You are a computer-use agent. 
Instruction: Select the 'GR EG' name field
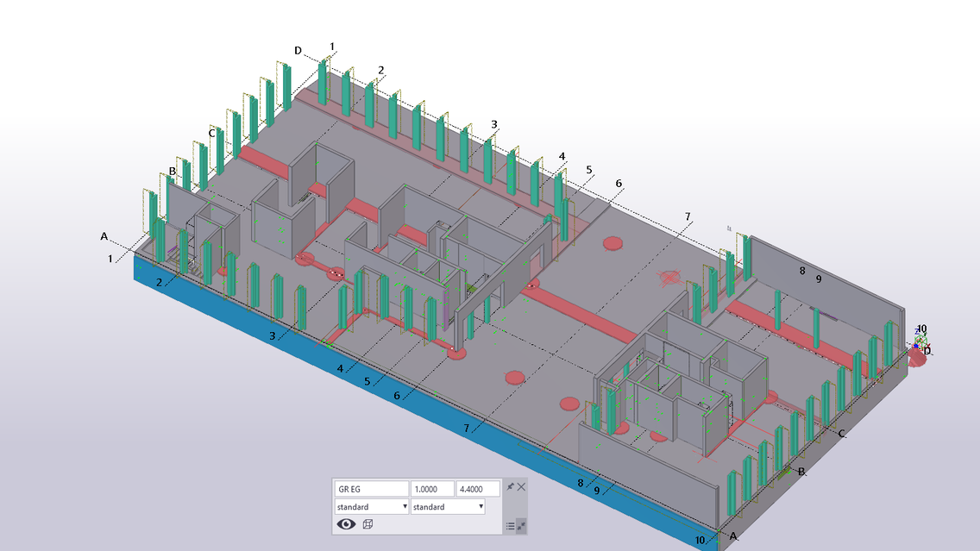pos(371,489)
